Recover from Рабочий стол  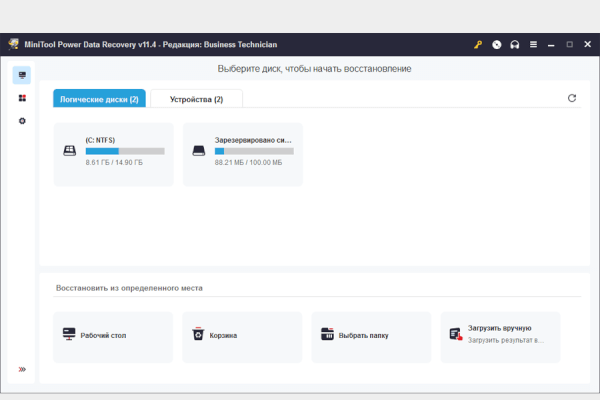pyautogui.click(x=114, y=336)
